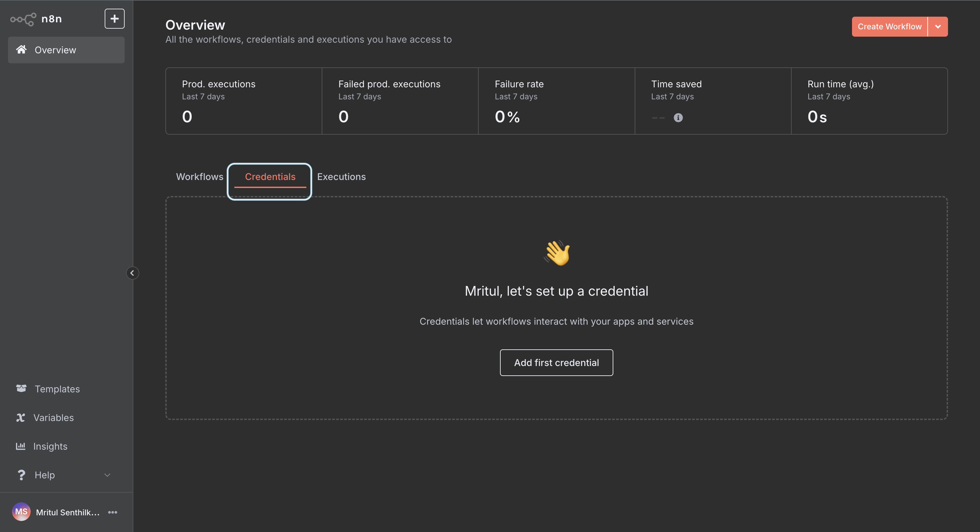The width and height of the screenshot is (980, 532).
Task: Open the Variables sidebar item
Action: 53,417
